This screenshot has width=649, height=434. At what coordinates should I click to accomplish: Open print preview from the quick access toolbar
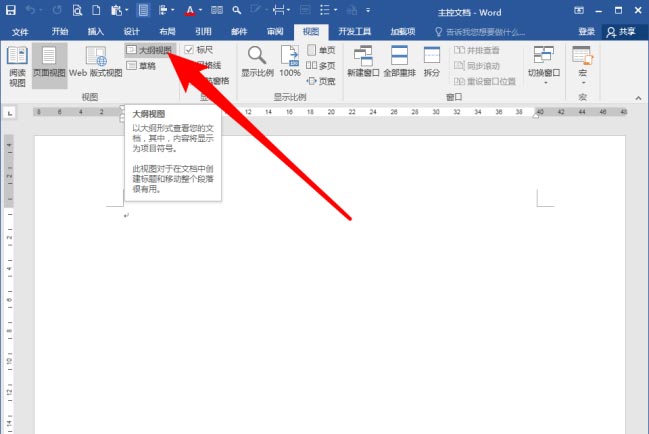click(77, 10)
